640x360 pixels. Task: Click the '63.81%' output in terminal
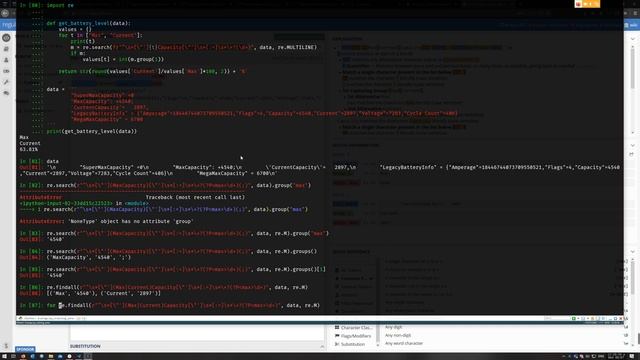click(29, 149)
